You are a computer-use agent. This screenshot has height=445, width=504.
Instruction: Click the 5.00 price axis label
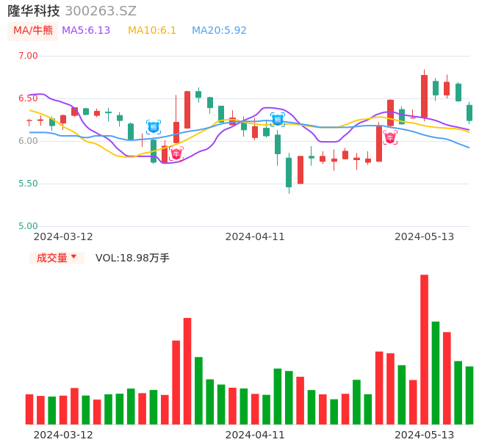tap(28, 226)
